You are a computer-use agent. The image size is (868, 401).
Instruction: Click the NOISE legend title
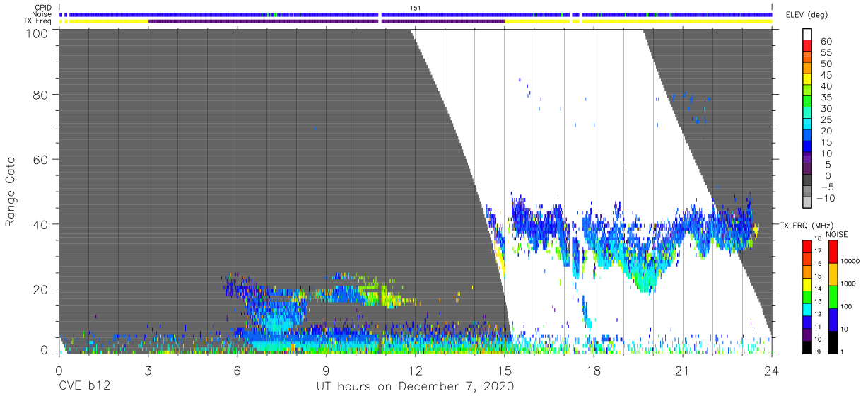[x=836, y=233]
